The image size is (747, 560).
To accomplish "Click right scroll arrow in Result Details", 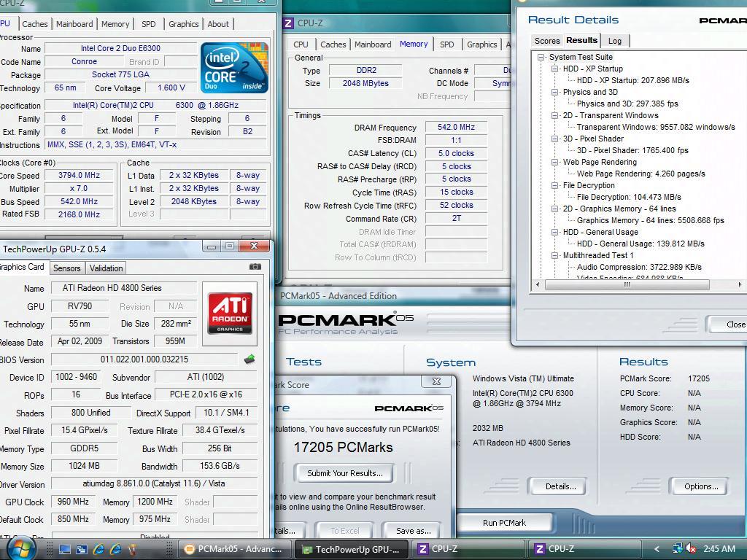I will click(740, 285).
